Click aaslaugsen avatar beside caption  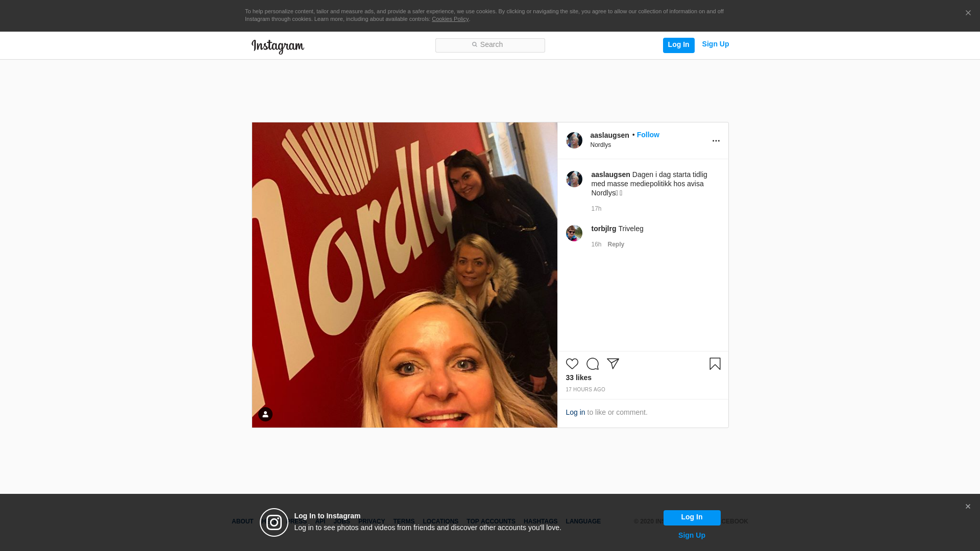click(x=574, y=179)
